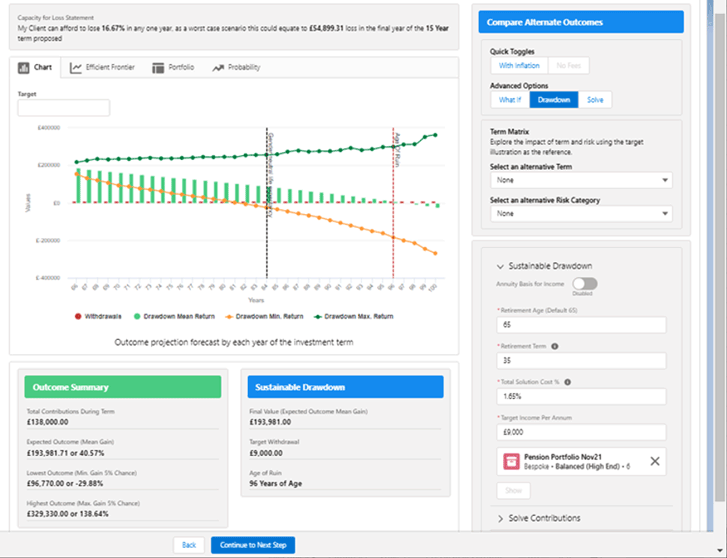The image size is (727, 558).
Task: Switch to the Probability tab
Action: [236, 68]
